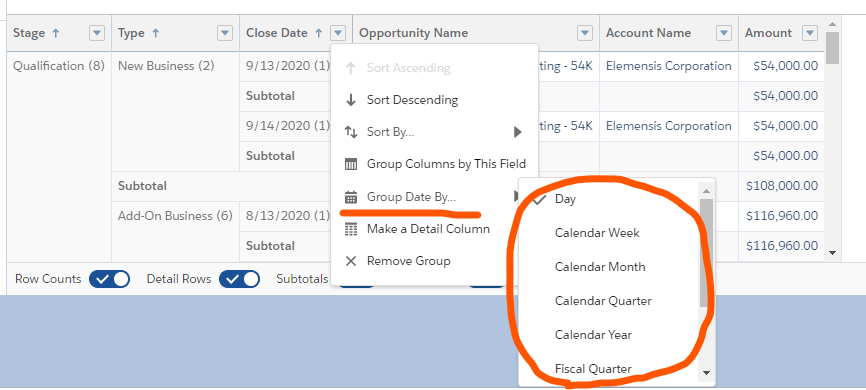This screenshot has width=866, height=390.
Task: Open the Amount column dropdown arrow
Action: [810, 33]
